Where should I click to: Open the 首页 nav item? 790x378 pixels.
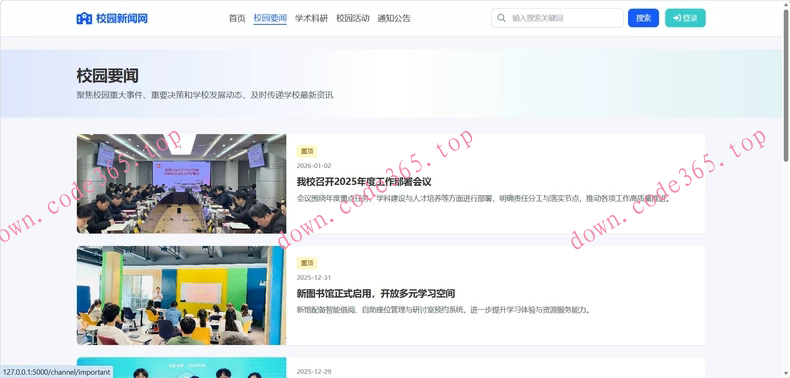(x=237, y=18)
